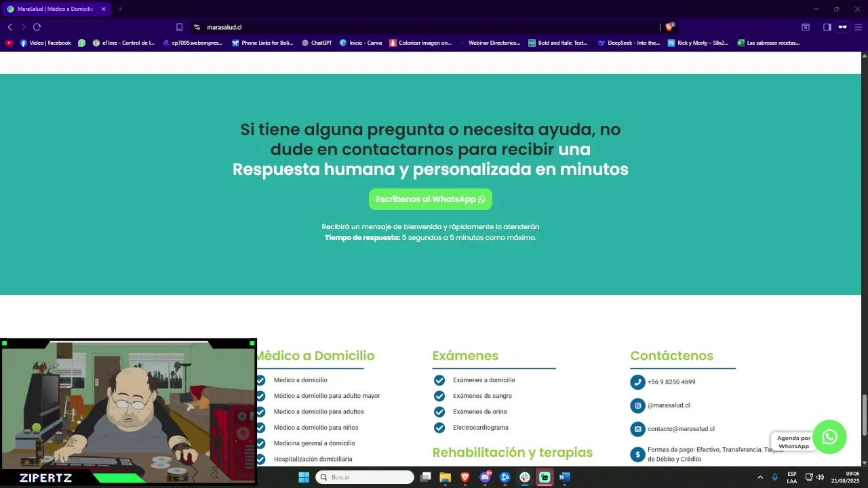The width and height of the screenshot is (868, 488).
Task: Open the Phone Links for Boli... bookmark
Action: pos(262,43)
